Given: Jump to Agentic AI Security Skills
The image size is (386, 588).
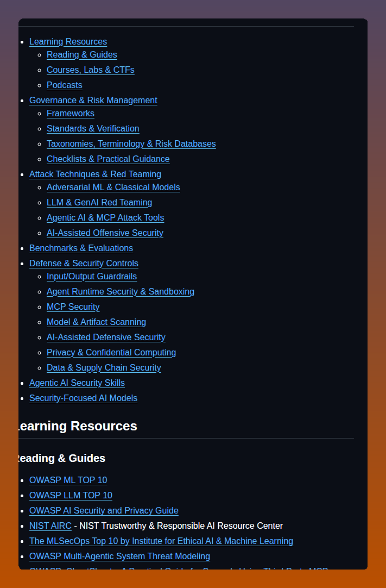Looking at the screenshot, I should (x=77, y=383).
